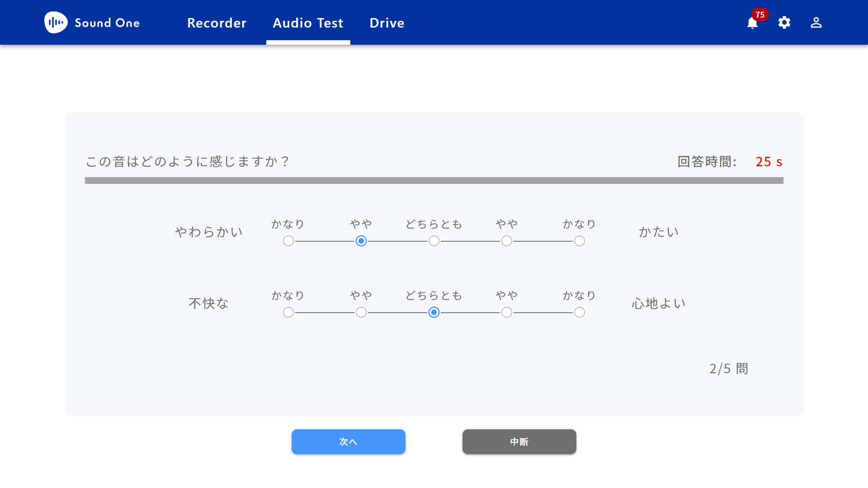868x488 pixels.
Task: Click the 心地よい scale label
Action: coord(659,303)
